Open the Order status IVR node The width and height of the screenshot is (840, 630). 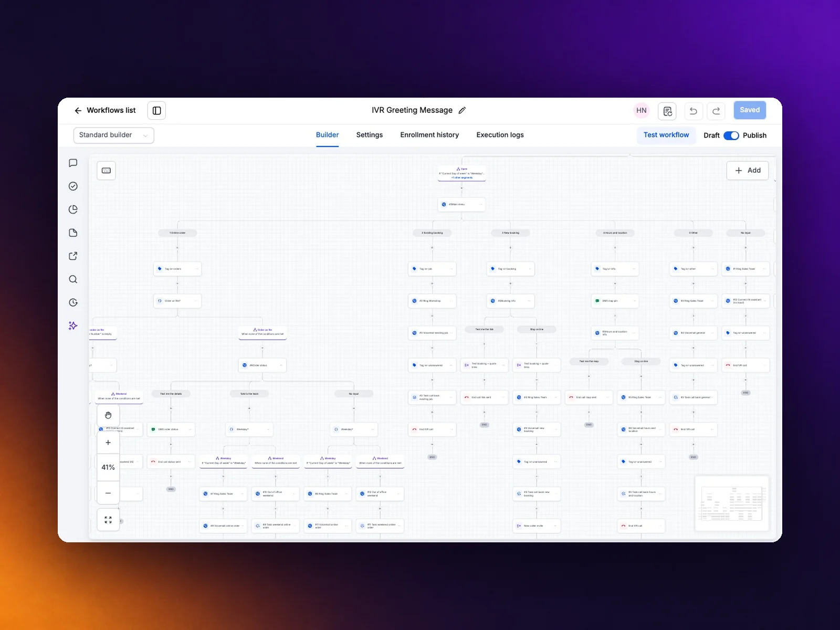click(262, 365)
